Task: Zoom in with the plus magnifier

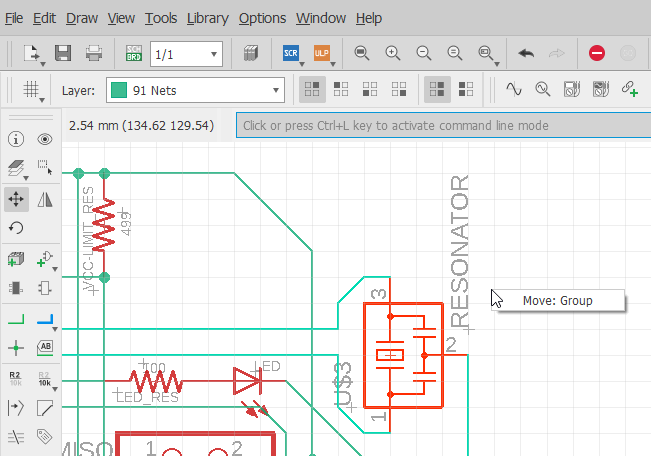Action: (x=393, y=53)
